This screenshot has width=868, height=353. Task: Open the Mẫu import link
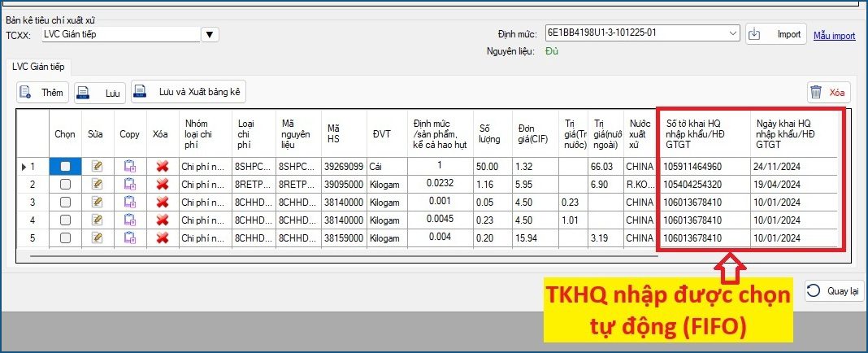(x=834, y=36)
